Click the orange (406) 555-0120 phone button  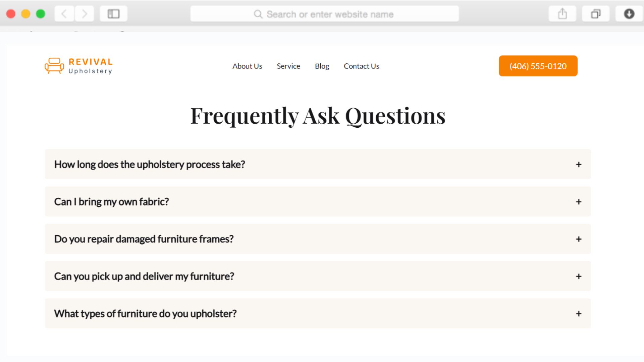pyautogui.click(x=538, y=66)
